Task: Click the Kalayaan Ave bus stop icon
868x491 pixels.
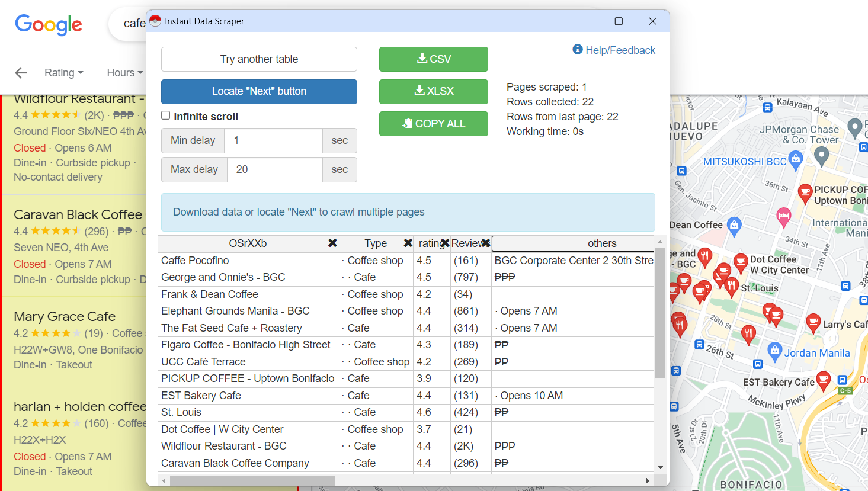Action: 767,108
